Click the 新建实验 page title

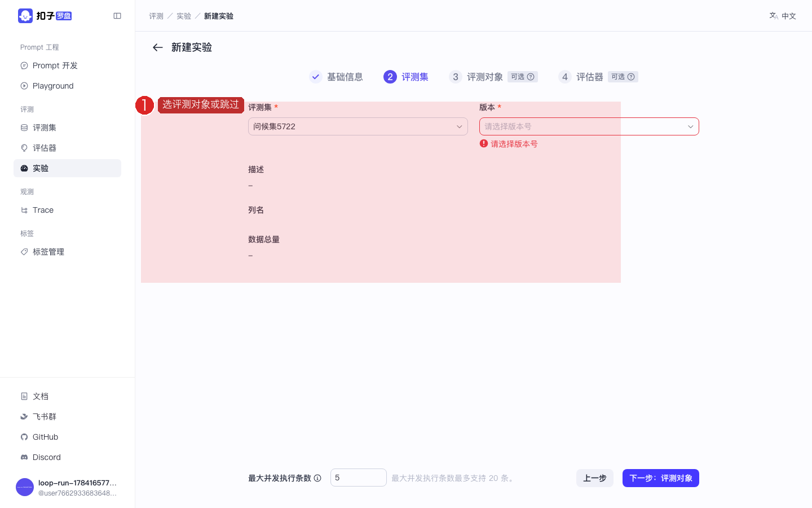192,47
